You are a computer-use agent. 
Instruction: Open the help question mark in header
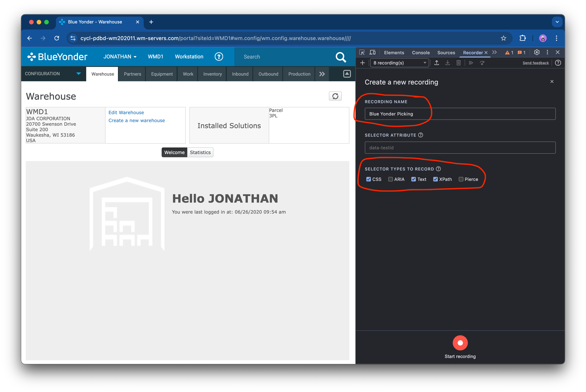[x=219, y=57]
